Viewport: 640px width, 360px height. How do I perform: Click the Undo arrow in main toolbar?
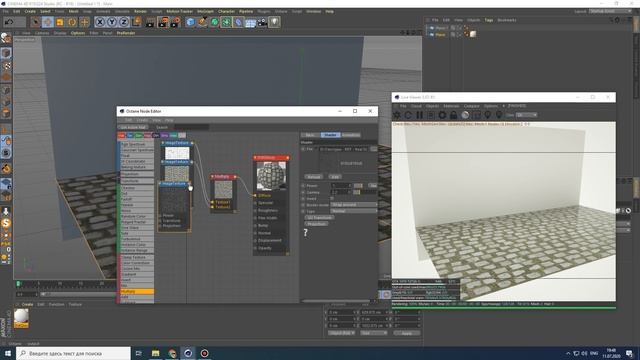pos(9,22)
